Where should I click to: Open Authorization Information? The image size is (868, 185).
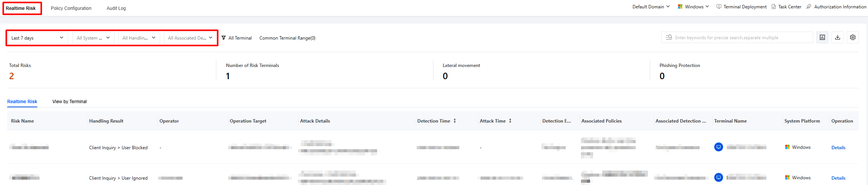836,7
